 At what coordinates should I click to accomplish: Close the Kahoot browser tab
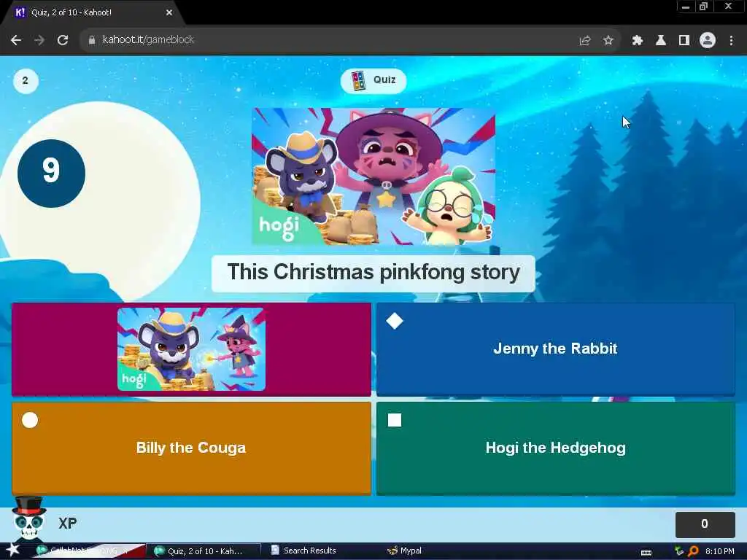[169, 13]
